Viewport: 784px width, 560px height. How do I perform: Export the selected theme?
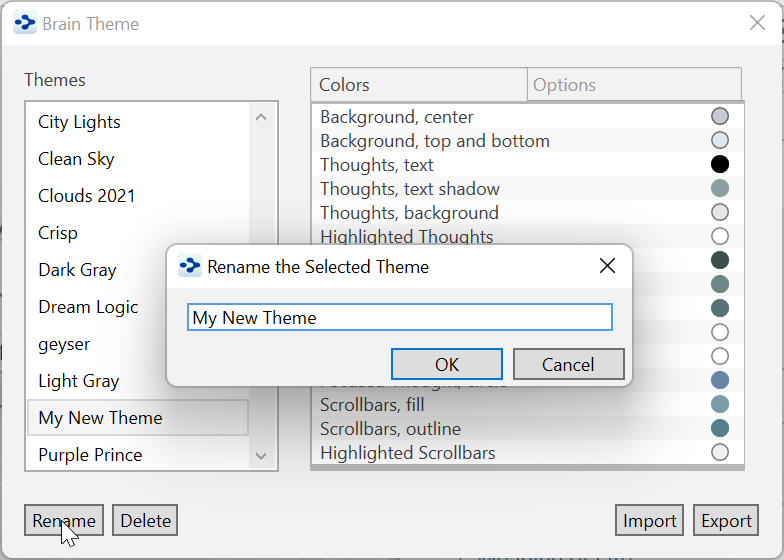coord(726,521)
